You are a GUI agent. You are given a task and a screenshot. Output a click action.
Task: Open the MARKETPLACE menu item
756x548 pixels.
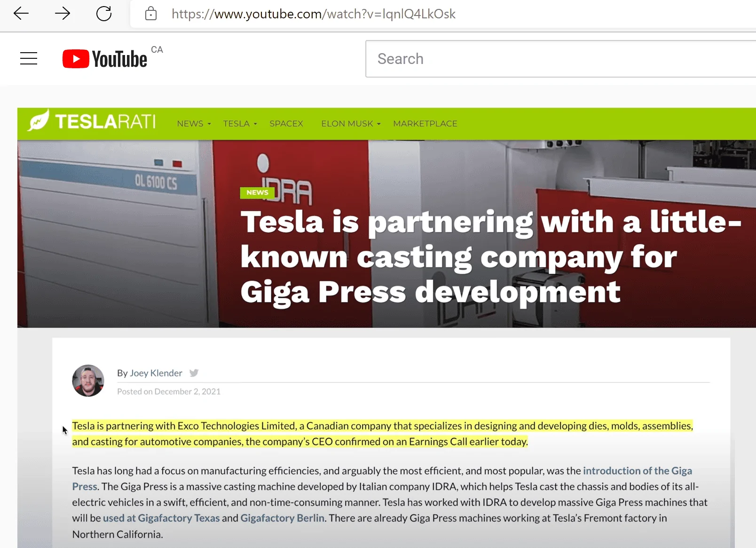(x=425, y=124)
